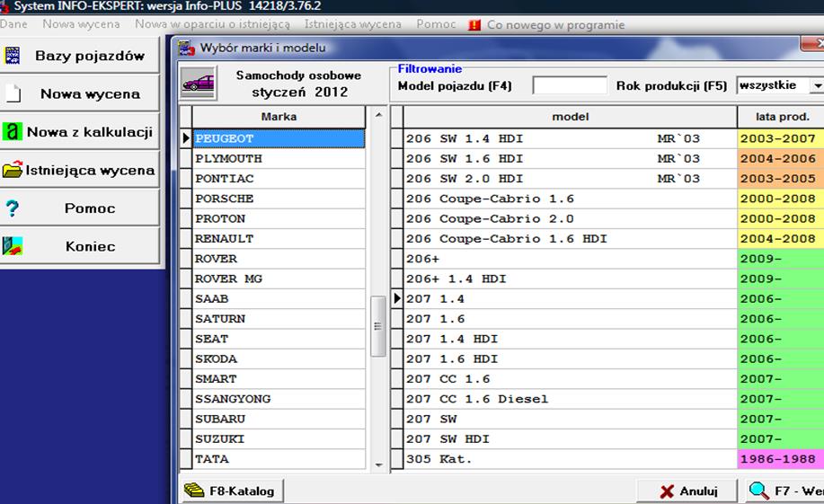Select SKODA in the brand list
This screenshot has height=504, width=824.
tap(279, 359)
